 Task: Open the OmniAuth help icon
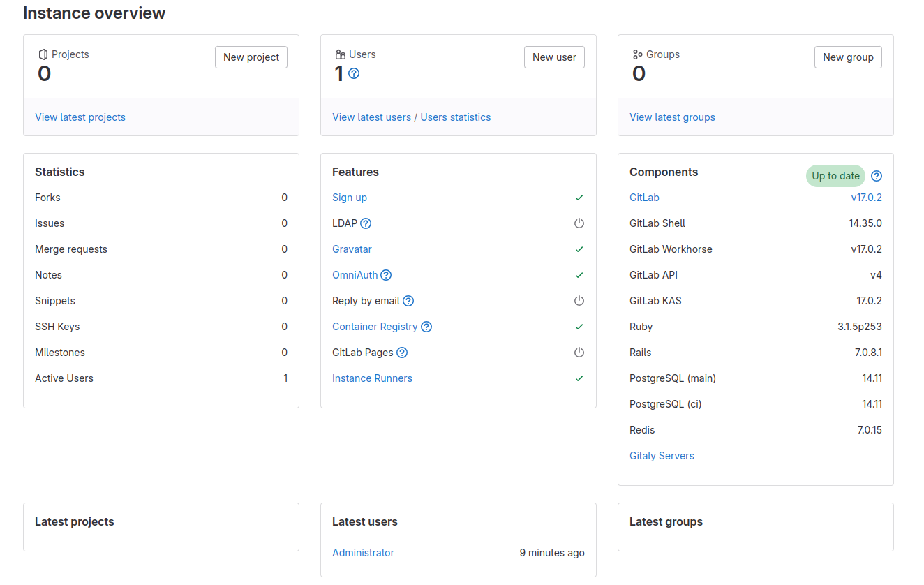(x=386, y=275)
